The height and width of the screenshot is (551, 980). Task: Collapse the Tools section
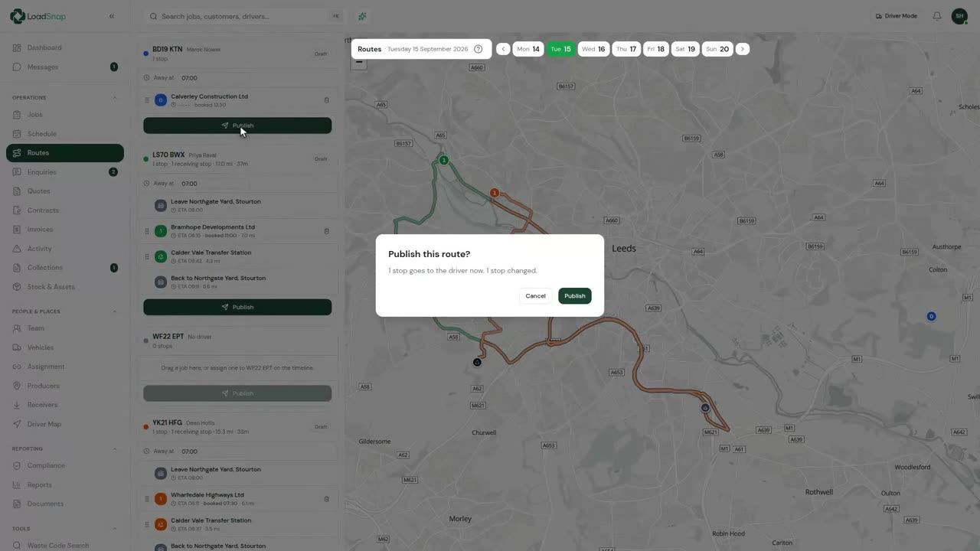[x=115, y=529]
